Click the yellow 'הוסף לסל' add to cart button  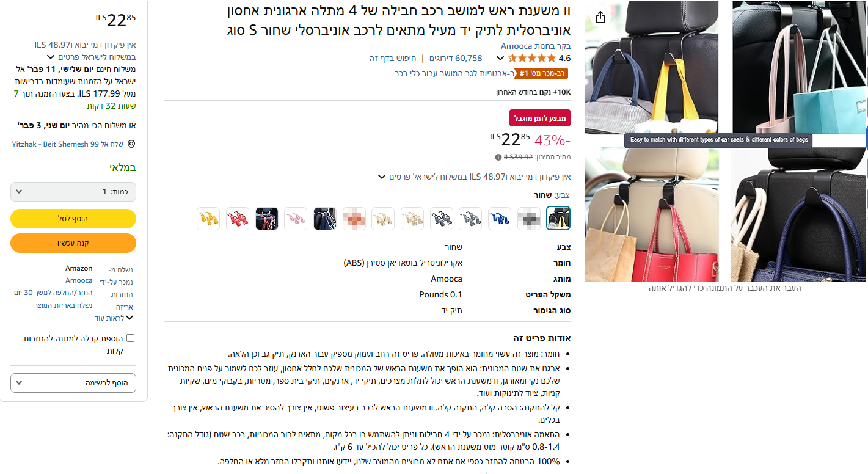(73, 218)
